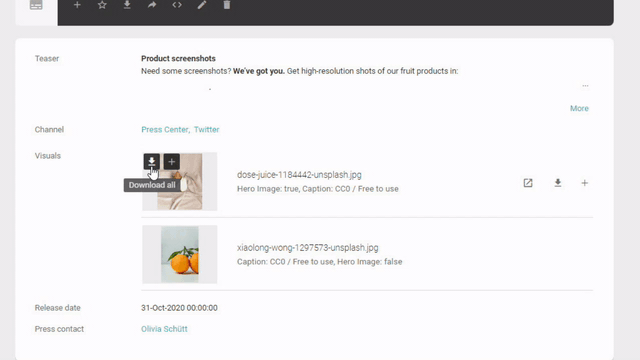Viewport: 640px width, 360px height.
Task: Click the oranges image thumbnail
Action: [x=180, y=254]
